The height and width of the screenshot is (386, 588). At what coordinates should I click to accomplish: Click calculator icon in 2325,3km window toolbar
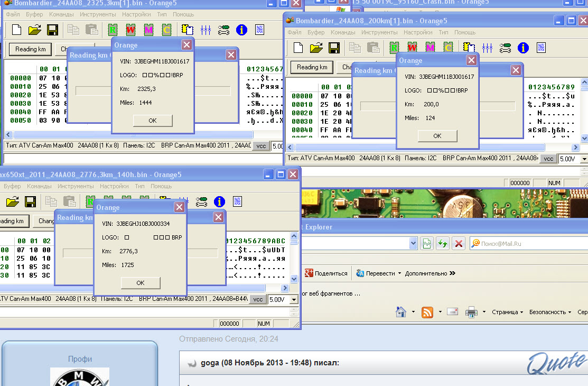[x=259, y=30]
